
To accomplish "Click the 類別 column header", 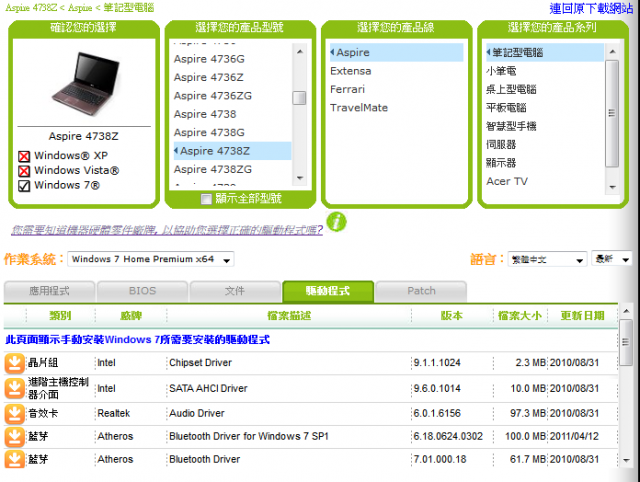I will [x=60, y=315].
